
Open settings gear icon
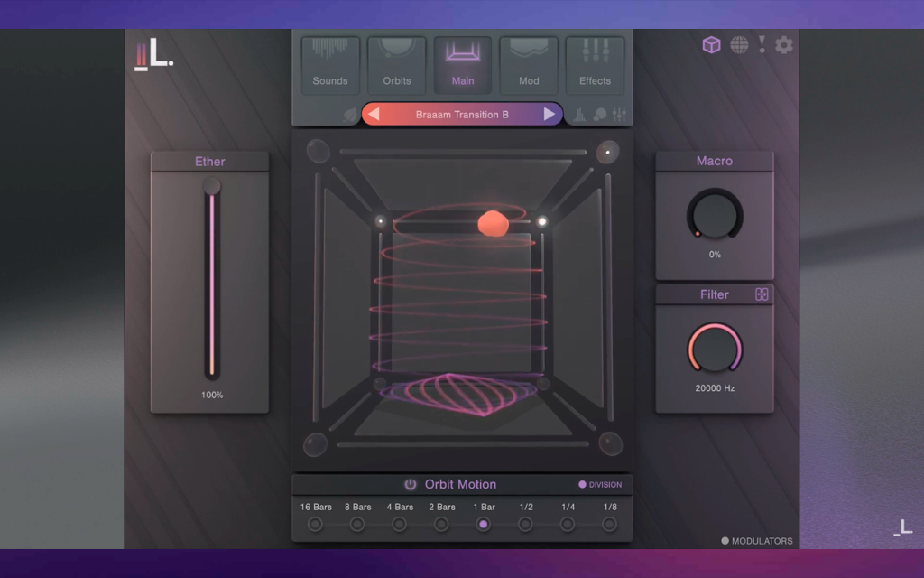[x=784, y=45]
